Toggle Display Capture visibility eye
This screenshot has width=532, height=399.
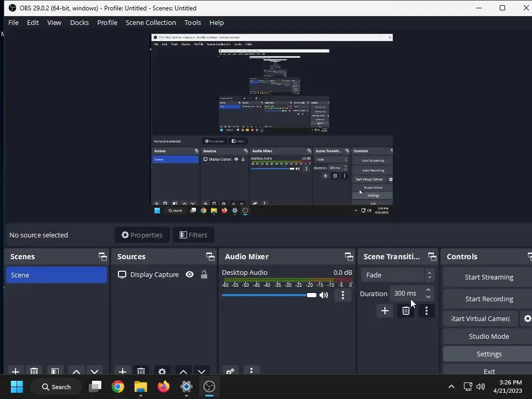pos(190,274)
